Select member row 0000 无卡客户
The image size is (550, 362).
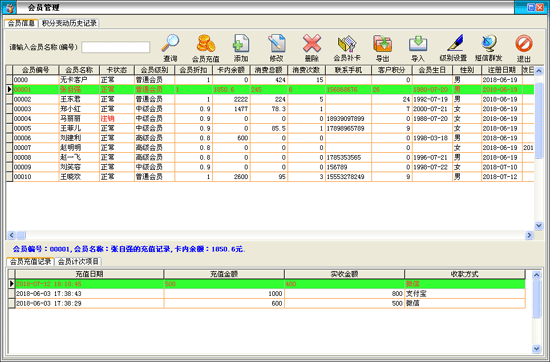[270, 80]
